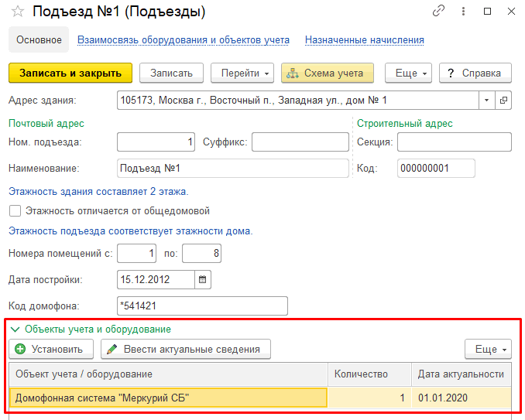This screenshot has width=525, height=420.
Task: Click the Код field
Action: click(436, 168)
